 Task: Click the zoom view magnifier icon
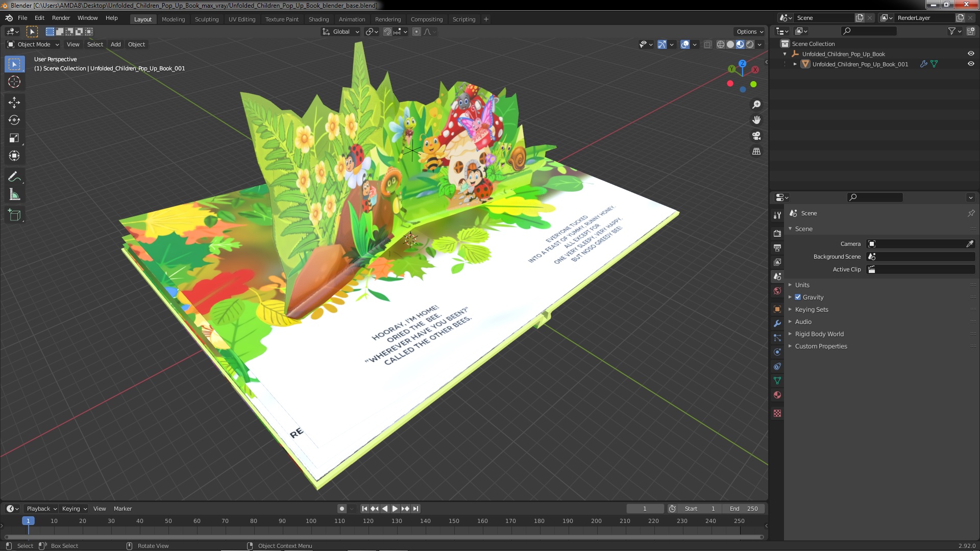coord(756,105)
